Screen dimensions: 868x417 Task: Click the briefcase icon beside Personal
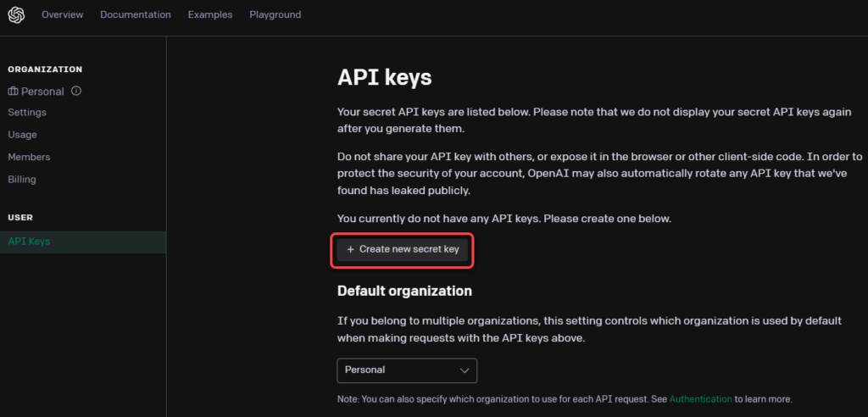(x=13, y=92)
